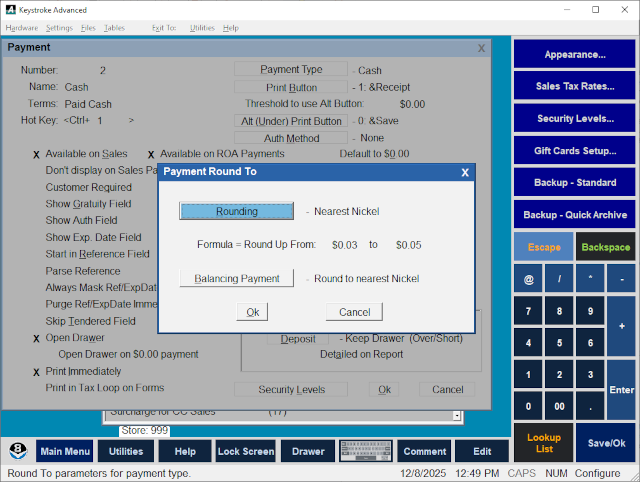Tap keypad digit 0

(x=528, y=406)
